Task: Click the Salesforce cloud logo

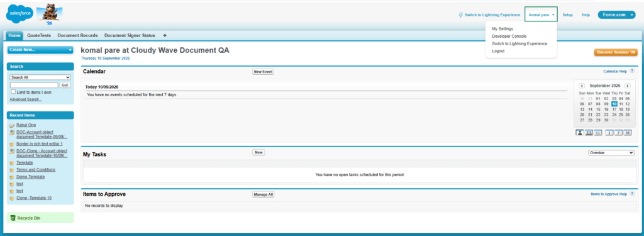Action: pos(19,14)
